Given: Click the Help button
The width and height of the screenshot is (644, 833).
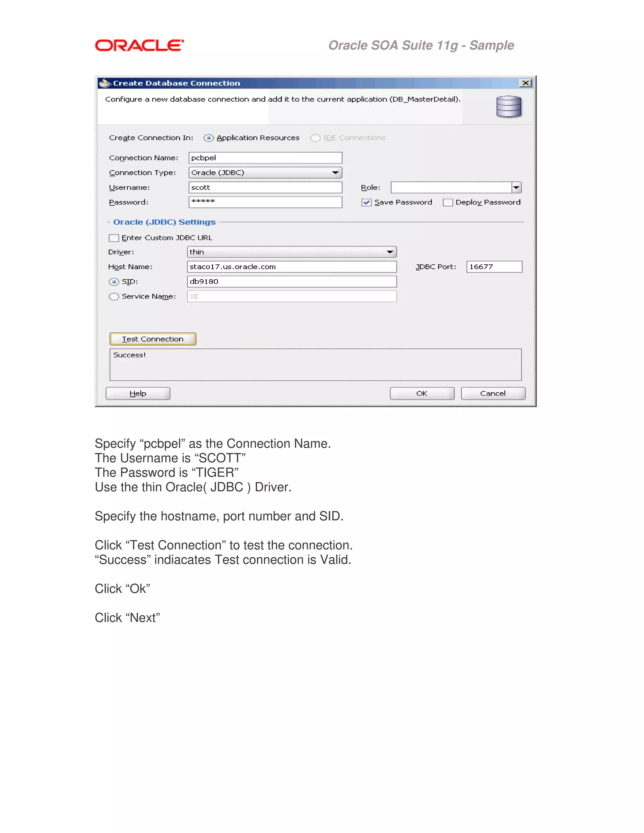Looking at the screenshot, I should tap(138, 393).
